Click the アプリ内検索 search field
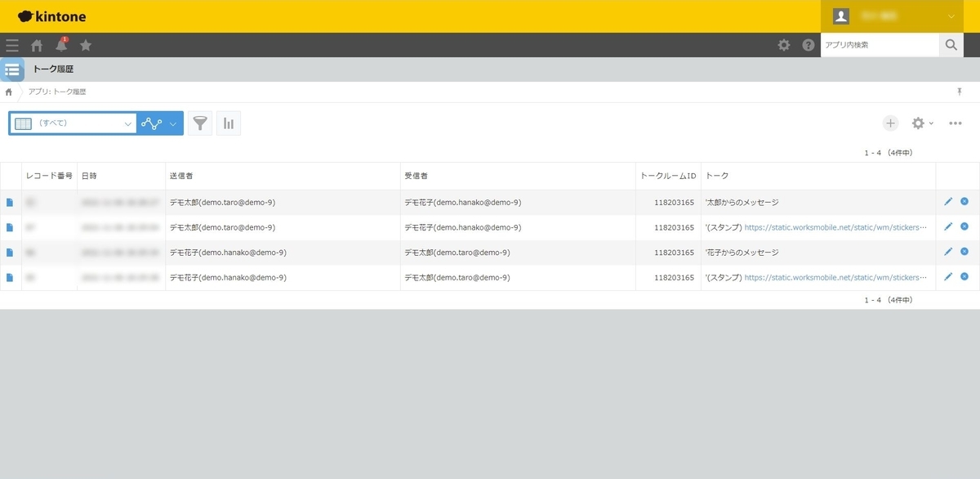Image resolution: width=980 pixels, height=479 pixels. pos(880,45)
